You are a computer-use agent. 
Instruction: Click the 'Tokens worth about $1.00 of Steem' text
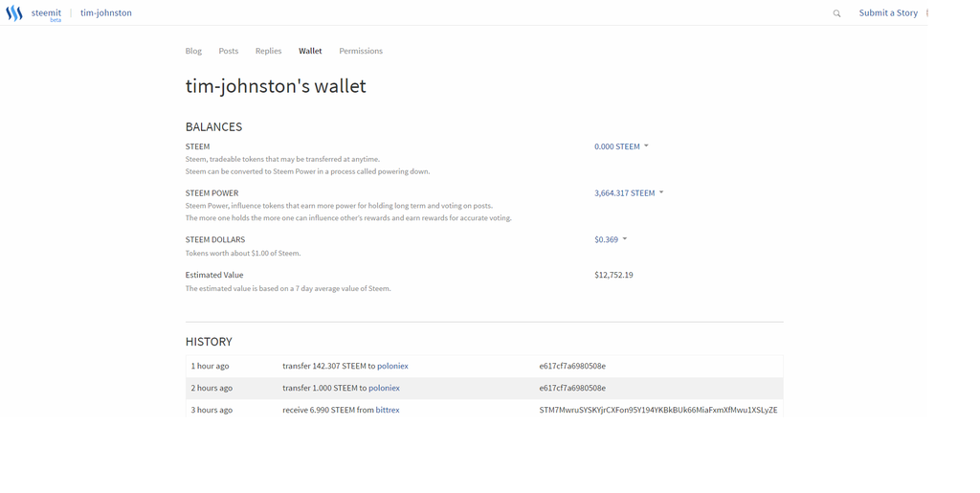click(x=243, y=253)
